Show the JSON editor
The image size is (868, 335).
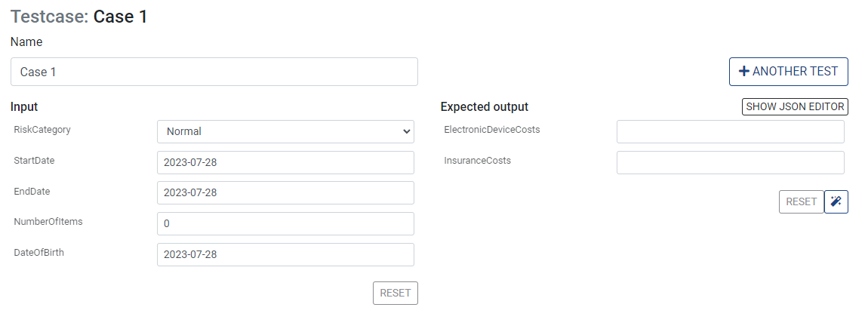795,106
